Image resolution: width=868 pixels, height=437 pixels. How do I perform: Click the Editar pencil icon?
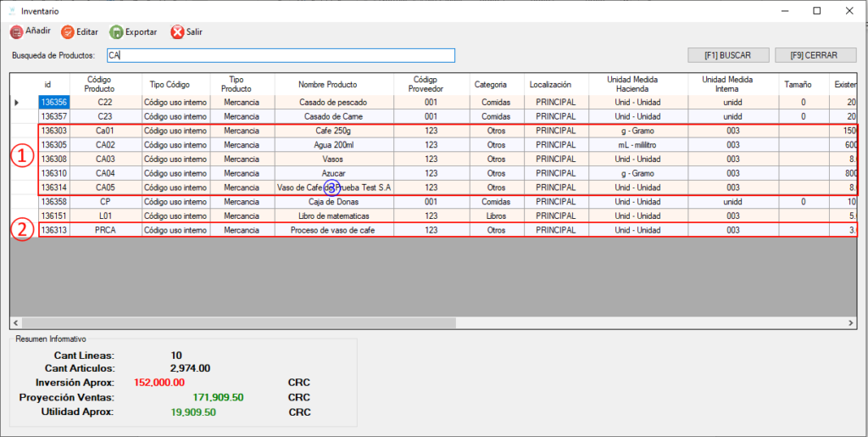pyautogui.click(x=67, y=32)
